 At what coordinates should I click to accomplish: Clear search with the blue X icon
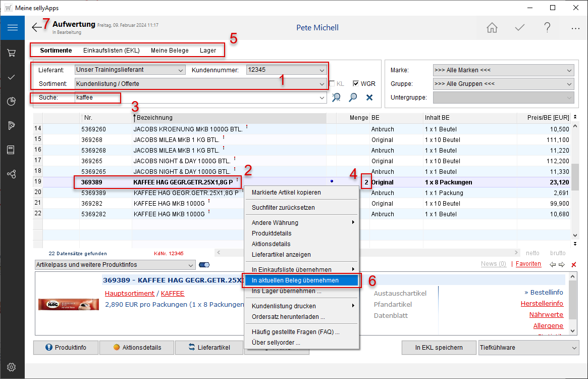[x=369, y=98]
